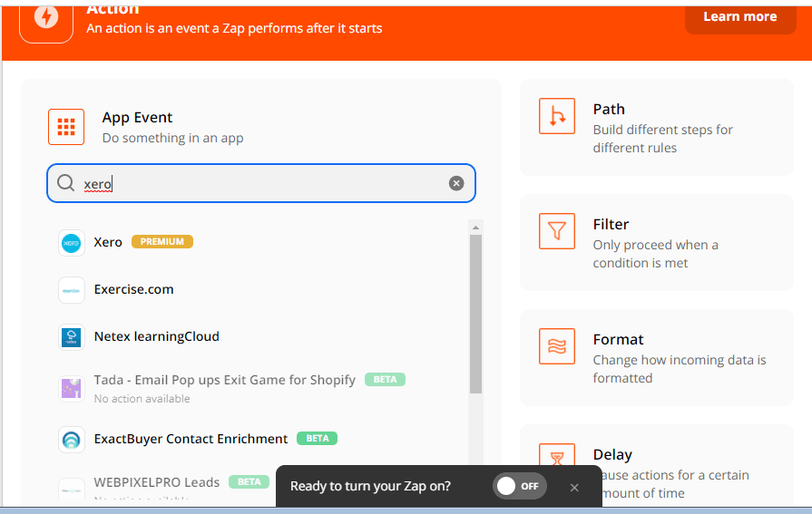The width and height of the screenshot is (812, 514).
Task: Click the app list scrollbar thumb
Action: pyautogui.click(x=475, y=313)
